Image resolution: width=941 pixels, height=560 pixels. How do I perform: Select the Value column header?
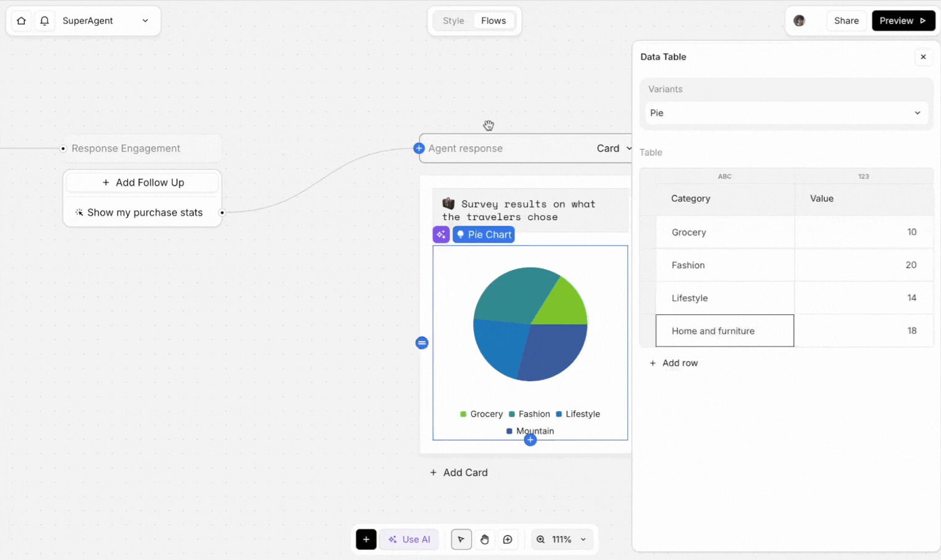(x=864, y=199)
